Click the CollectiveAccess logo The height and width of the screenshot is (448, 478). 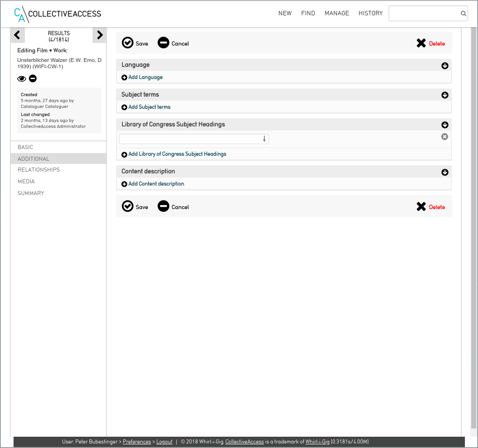[58, 14]
